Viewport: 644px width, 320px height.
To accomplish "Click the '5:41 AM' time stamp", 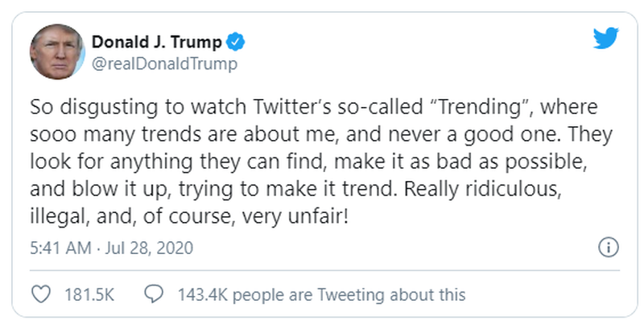I will 60,248.
